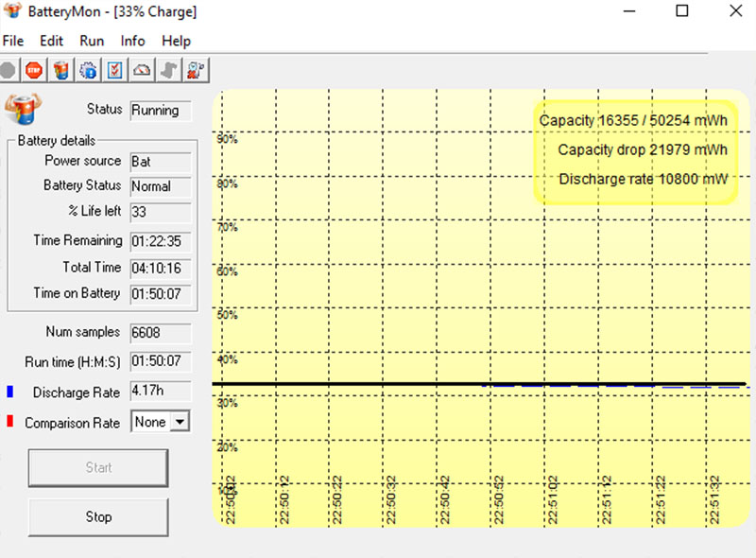Screen dimensions: 756x558
Task: Click the 80% label on the chart axis
Action: tap(227, 183)
